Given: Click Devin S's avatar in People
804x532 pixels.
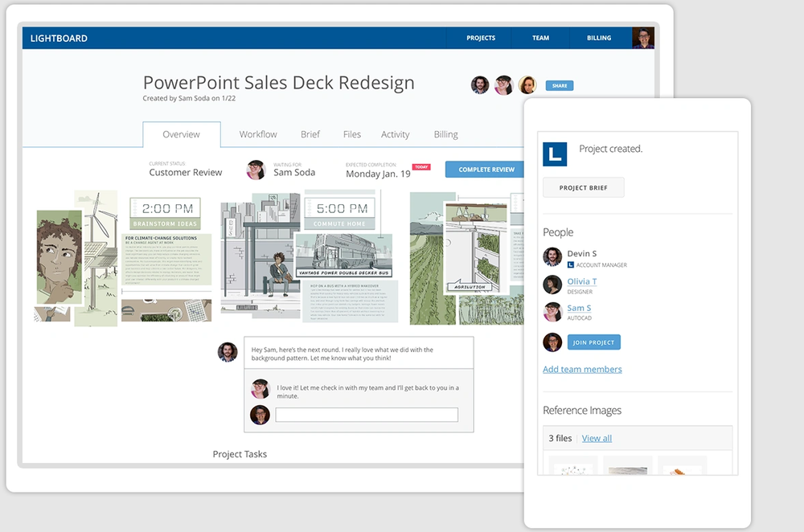Looking at the screenshot, I should [x=552, y=257].
